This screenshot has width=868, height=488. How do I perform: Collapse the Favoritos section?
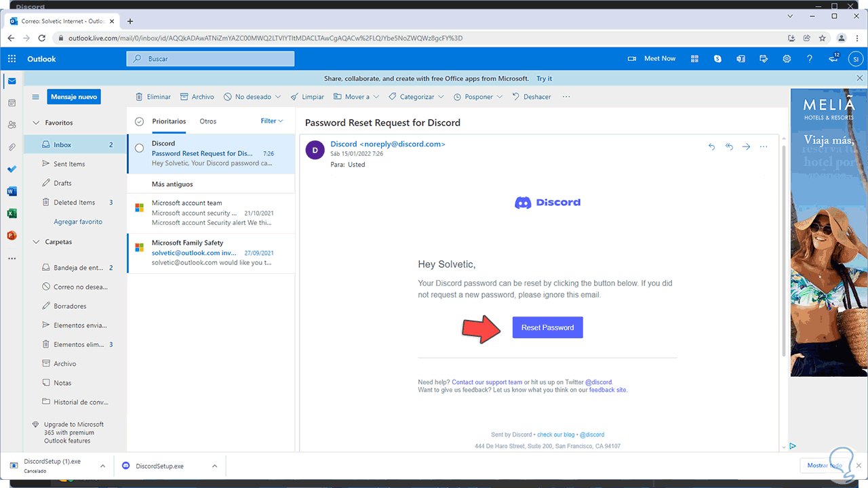pyautogui.click(x=37, y=123)
